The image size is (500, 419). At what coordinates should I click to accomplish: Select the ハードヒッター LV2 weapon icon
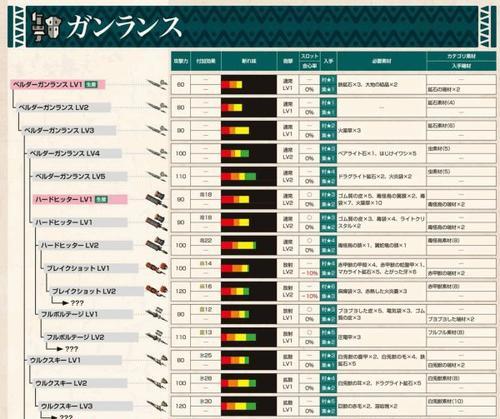(x=157, y=245)
